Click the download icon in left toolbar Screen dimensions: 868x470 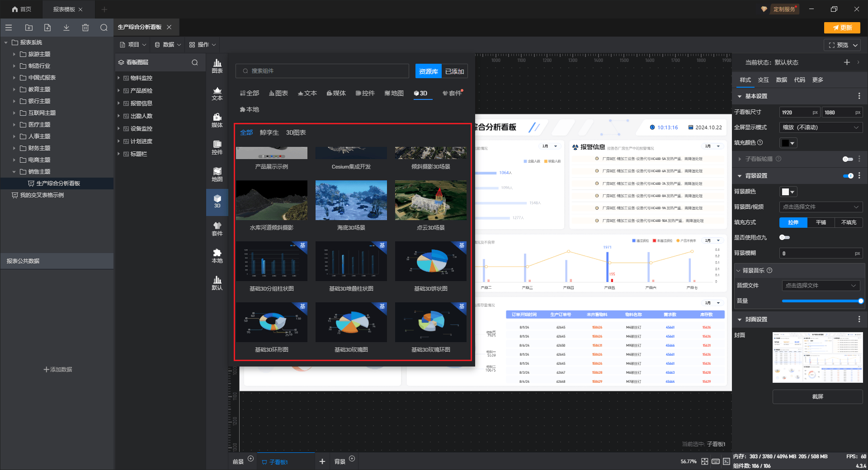[x=66, y=28]
